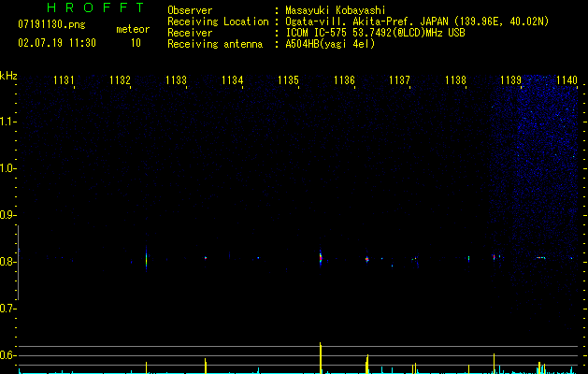This screenshot has height=374, width=588.
Task: Click the 1140 time axis label
Action: (x=567, y=80)
